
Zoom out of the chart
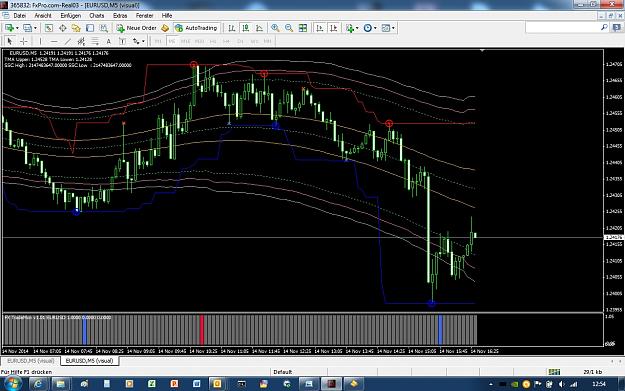pyautogui.click(x=289, y=28)
